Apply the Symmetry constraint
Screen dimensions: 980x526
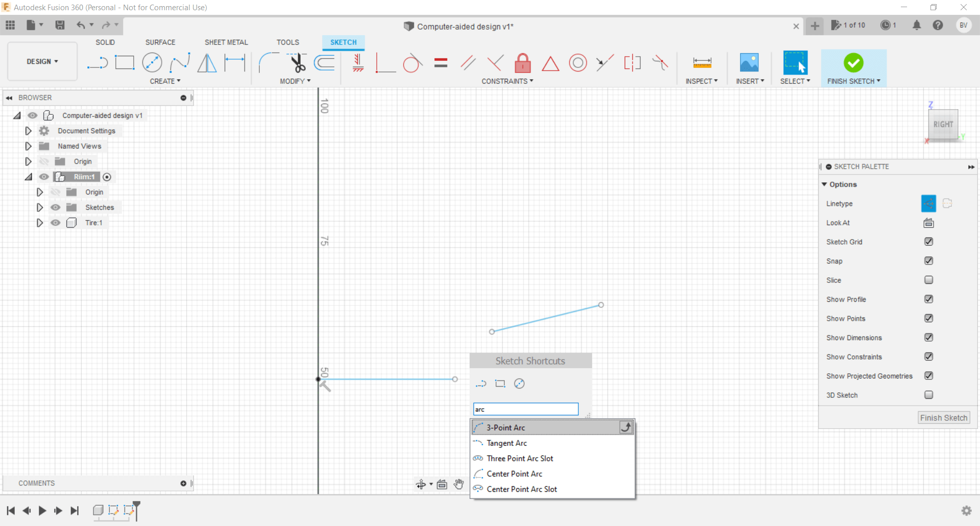[632, 63]
